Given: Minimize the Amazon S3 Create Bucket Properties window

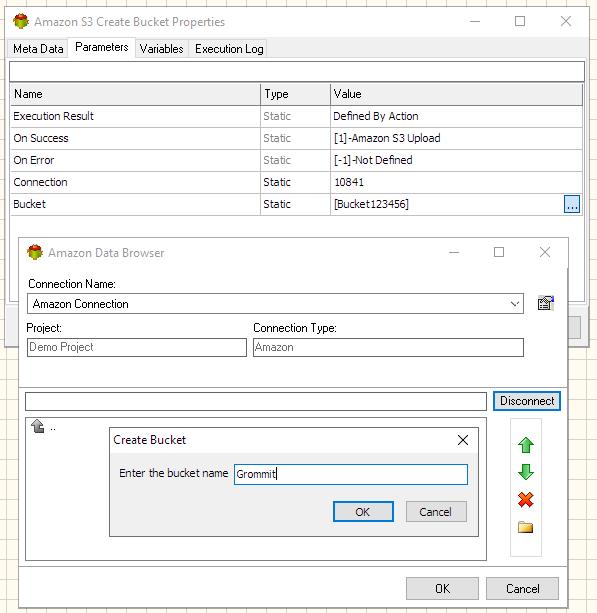Looking at the screenshot, I should point(475,22).
